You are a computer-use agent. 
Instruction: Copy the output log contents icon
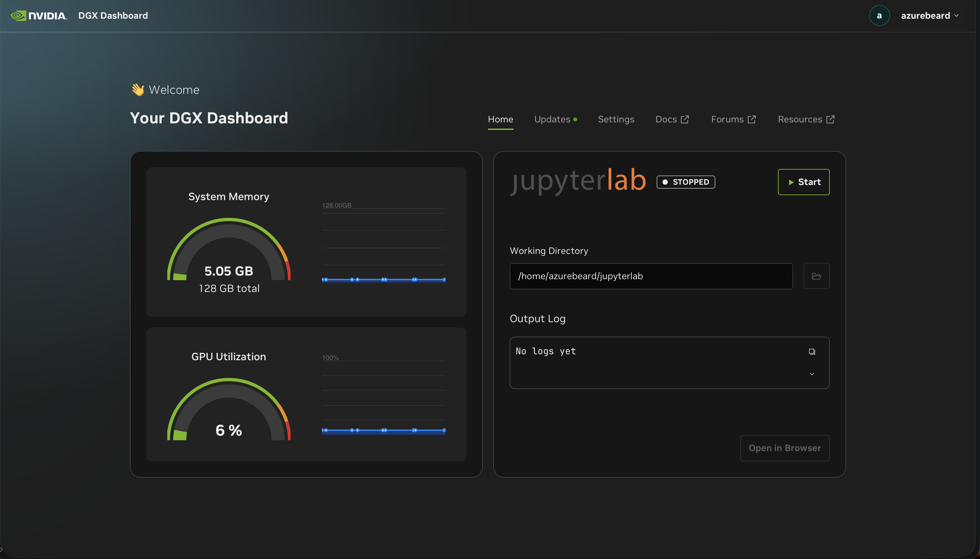[x=812, y=351]
